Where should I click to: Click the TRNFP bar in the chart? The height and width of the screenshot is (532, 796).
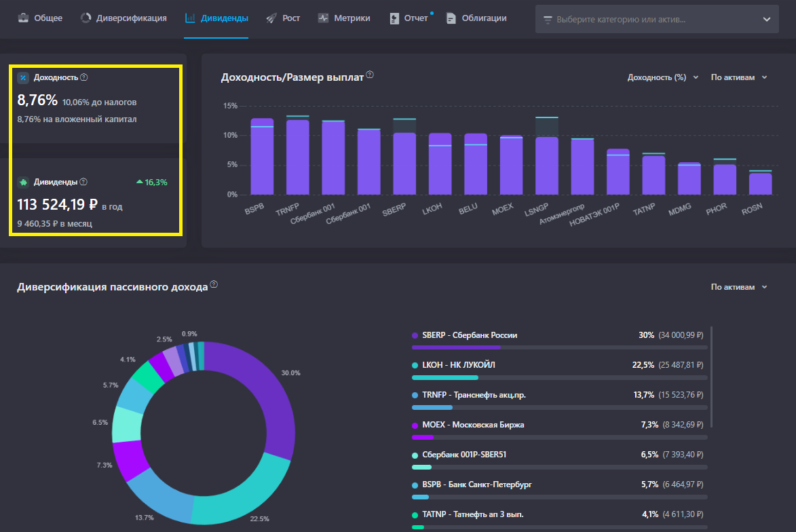click(x=297, y=157)
